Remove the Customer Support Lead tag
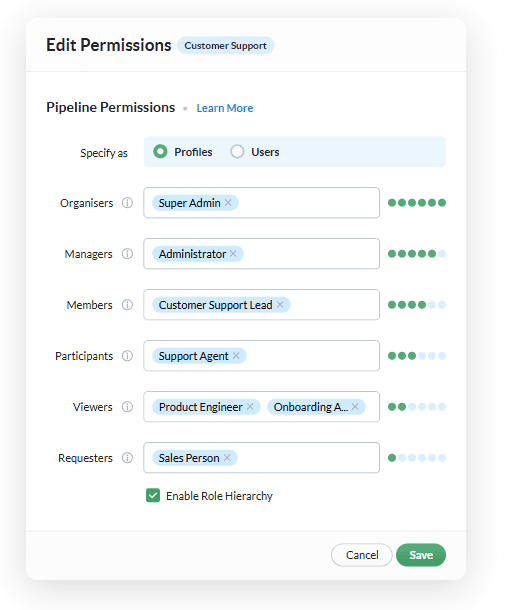The width and height of the screenshot is (518, 610). point(280,305)
